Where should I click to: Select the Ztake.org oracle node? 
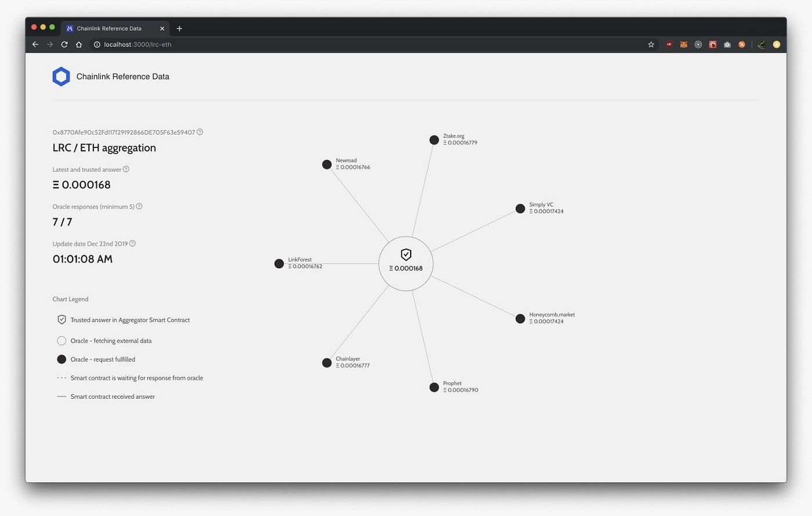[x=434, y=139]
